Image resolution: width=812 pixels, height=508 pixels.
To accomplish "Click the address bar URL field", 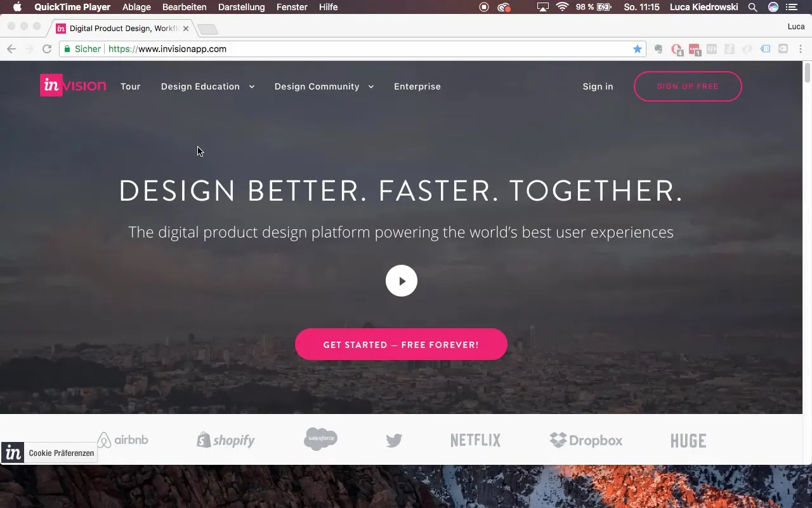I will click(352, 49).
